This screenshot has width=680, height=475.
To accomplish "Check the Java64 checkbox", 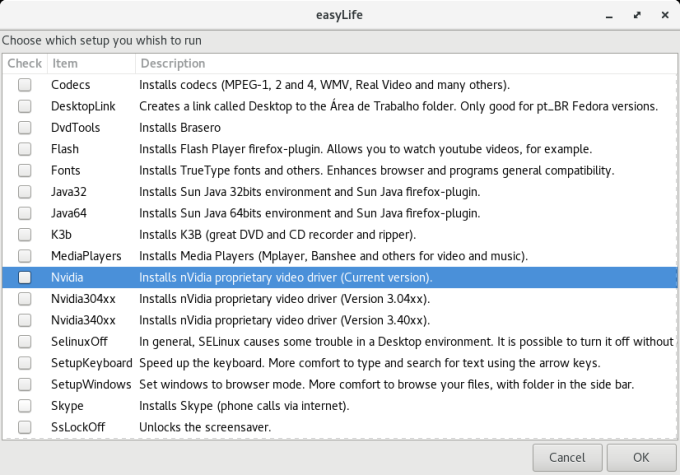I will click(24, 213).
